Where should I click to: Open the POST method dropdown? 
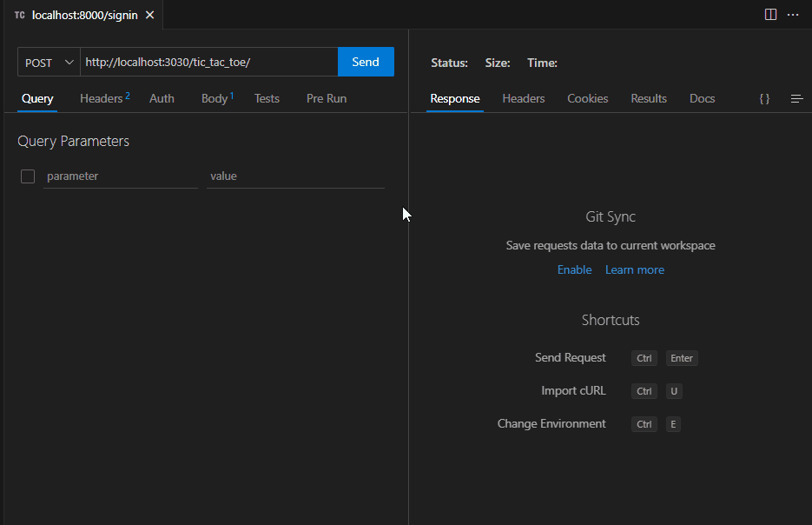pos(49,63)
